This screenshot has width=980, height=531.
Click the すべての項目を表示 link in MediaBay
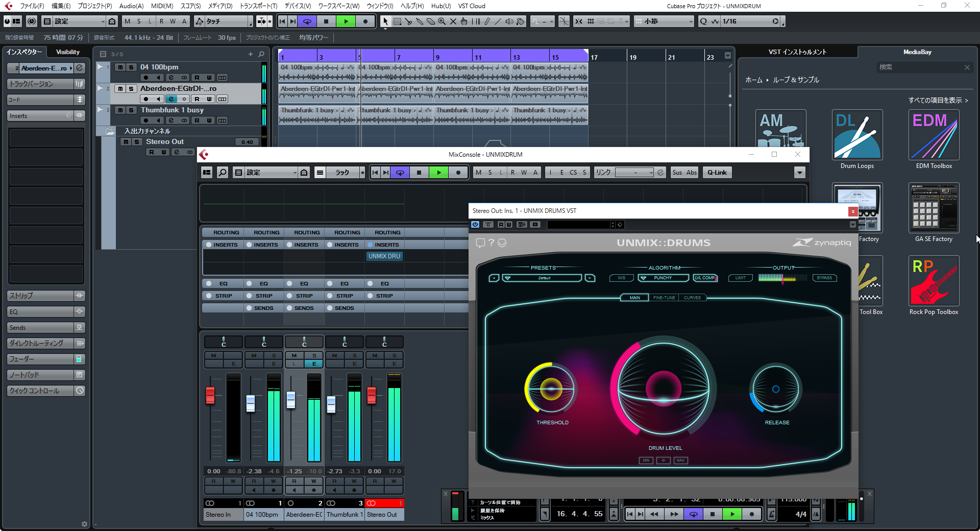[x=938, y=100]
